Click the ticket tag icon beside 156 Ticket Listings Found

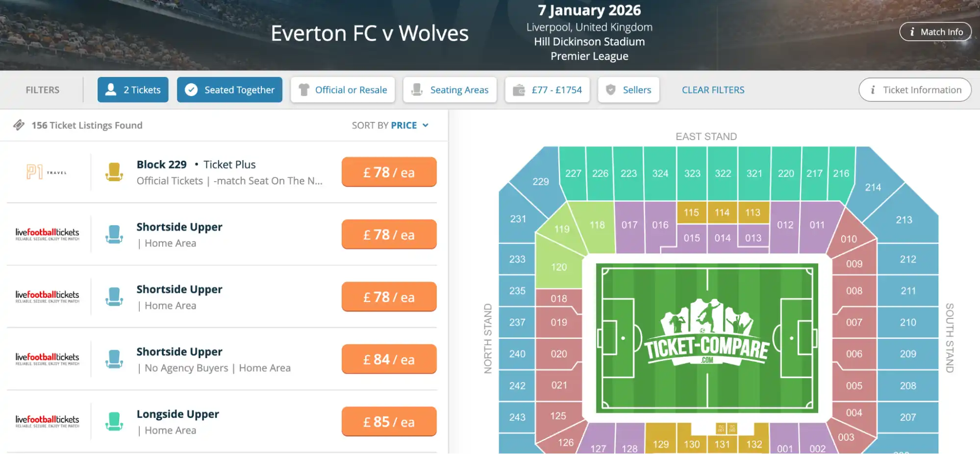(19, 125)
